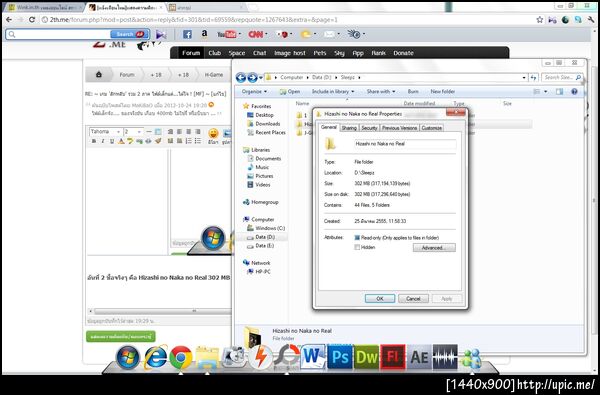Click Explorer search box
600x395 pixels.
tap(562, 78)
